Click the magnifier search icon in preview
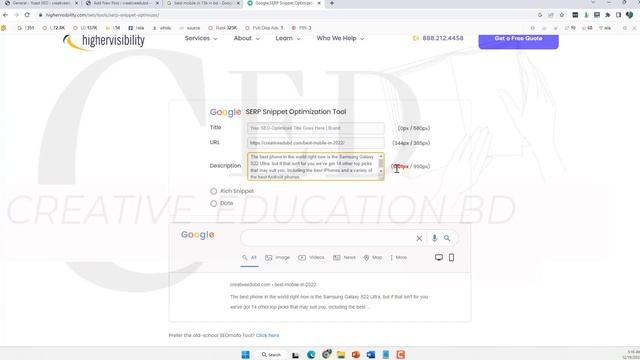The height and width of the screenshot is (360, 640). pyautogui.click(x=447, y=238)
